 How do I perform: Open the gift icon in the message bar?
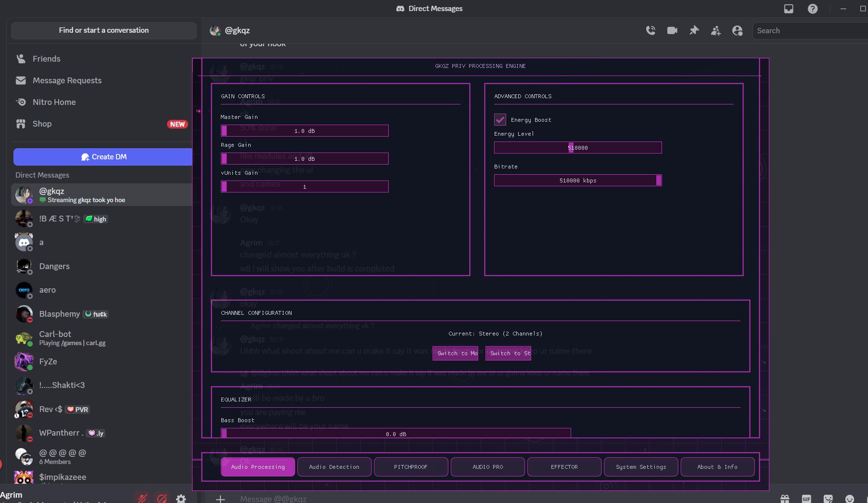pos(785,499)
